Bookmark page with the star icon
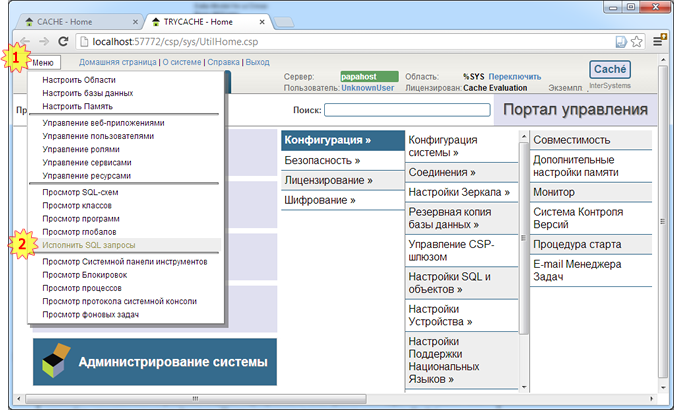The width and height of the screenshot is (674, 410). click(x=637, y=42)
